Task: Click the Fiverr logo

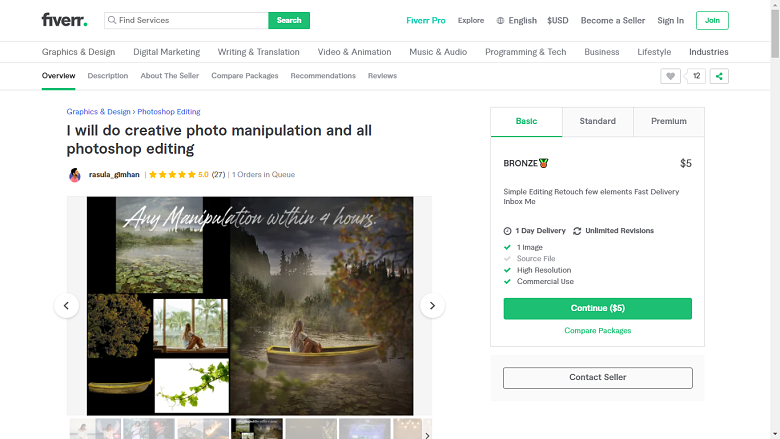Action: (64, 20)
